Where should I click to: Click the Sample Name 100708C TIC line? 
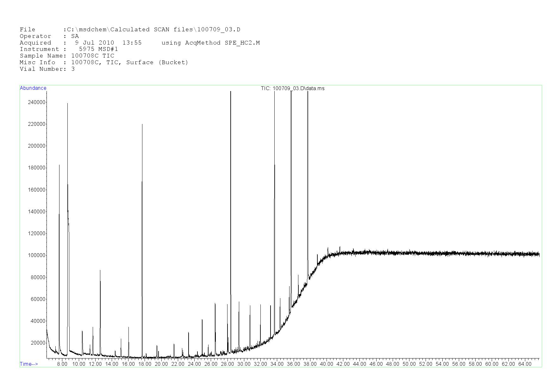[x=67, y=56]
